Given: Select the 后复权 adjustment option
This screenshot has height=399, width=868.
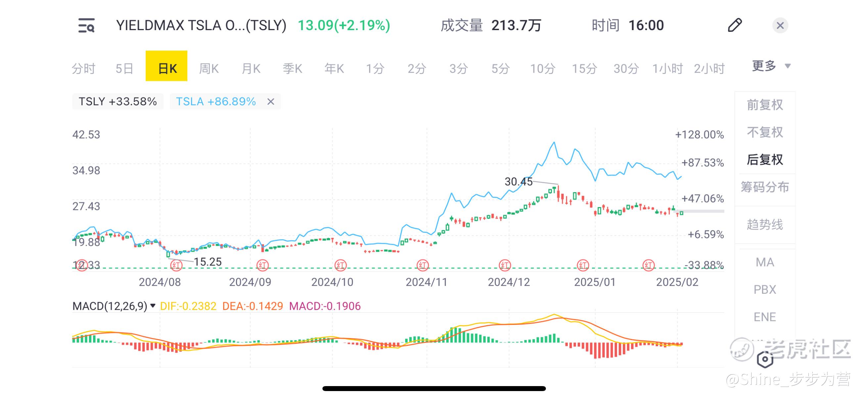Looking at the screenshot, I should coord(765,159).
